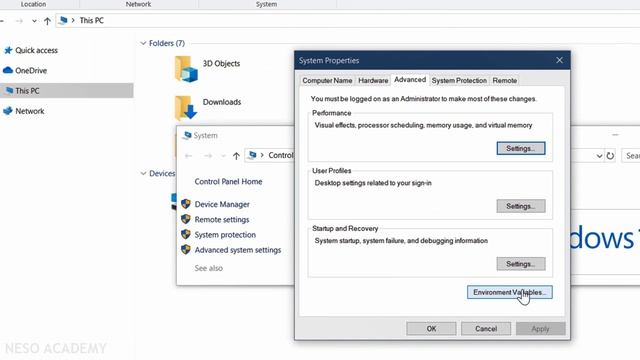Select the Advanced tab
The height and width of the screenshot is (360, 640).
tap(410, 80)
